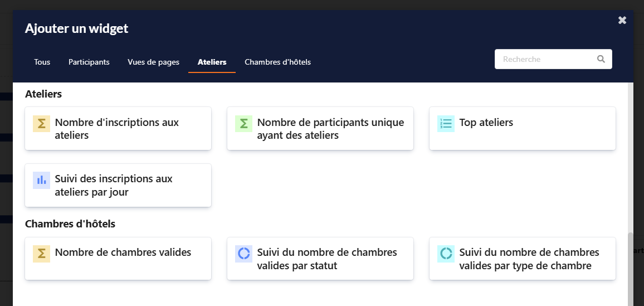This screenshot has width=644, height=306.
Task: Open the Participants tab
Action: [x=89, y=62]
